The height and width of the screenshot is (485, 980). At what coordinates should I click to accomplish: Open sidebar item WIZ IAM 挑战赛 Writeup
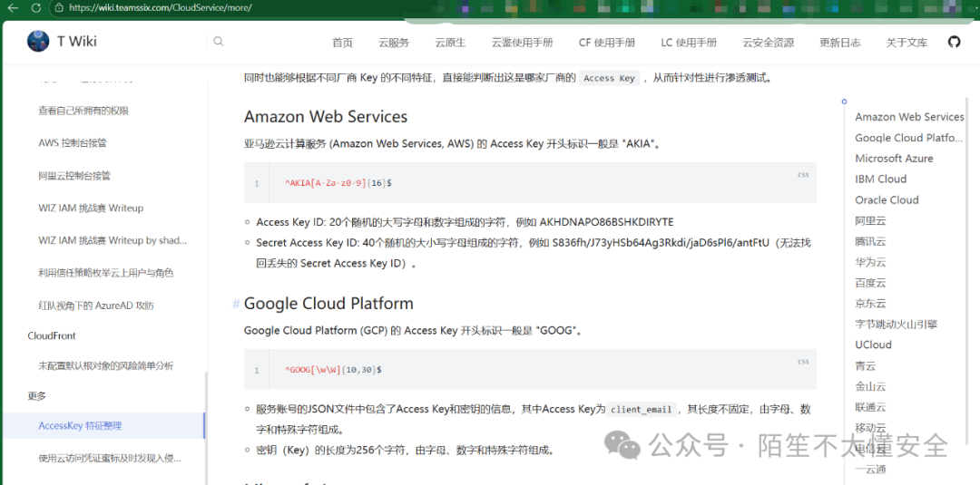pos(91,208)
